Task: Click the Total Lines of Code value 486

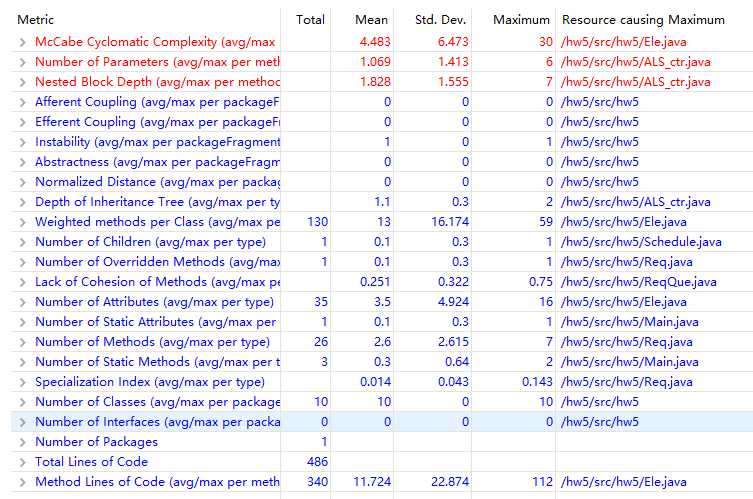Action: pyautogui.click(x=317, y=462)
